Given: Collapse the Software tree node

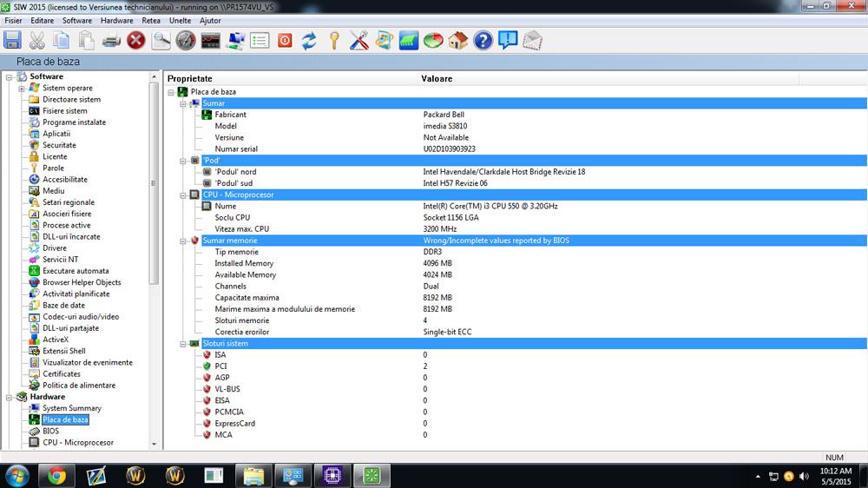Looking at the screenshot, I should [x=10, y=77].
